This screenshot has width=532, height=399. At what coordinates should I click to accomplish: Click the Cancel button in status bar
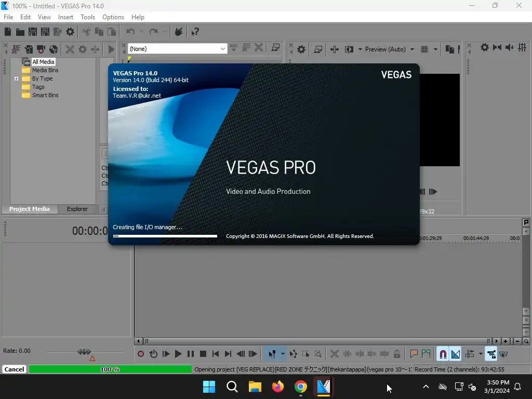click(14, 369)
